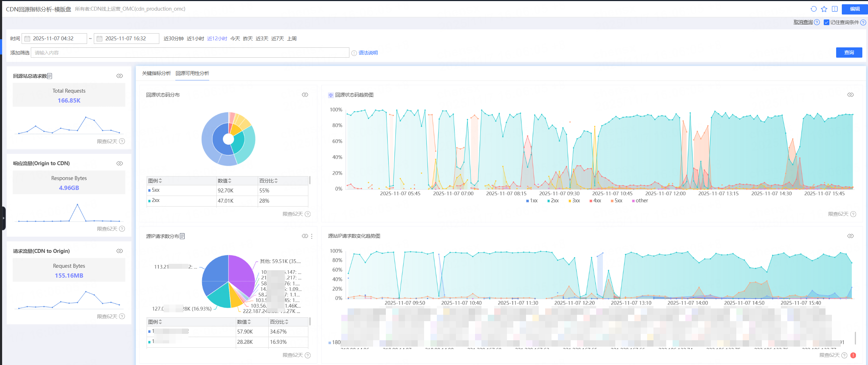Open the calendar icon for the start time
The height and width of the screenshot is (365, 868).
pos(28,38)
